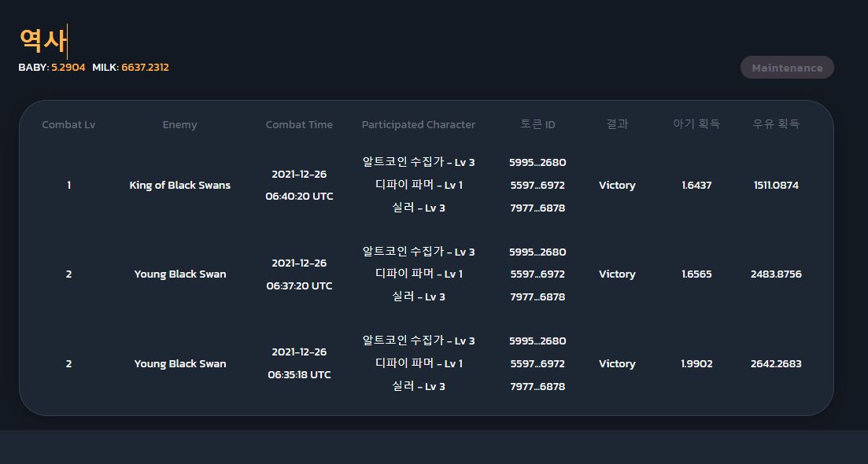The height and width of the screenshot is (464, 868).
Task: Click the 아기 획득 column header
Action: click(x=696, y=124)
